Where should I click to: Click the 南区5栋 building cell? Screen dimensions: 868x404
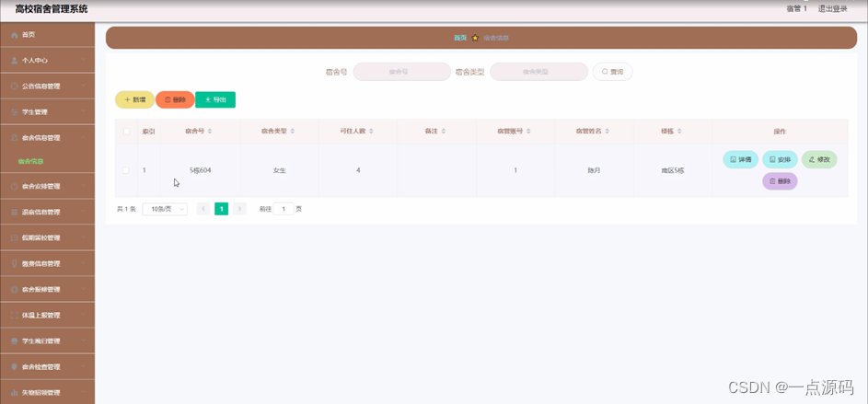tap(673, 170)
